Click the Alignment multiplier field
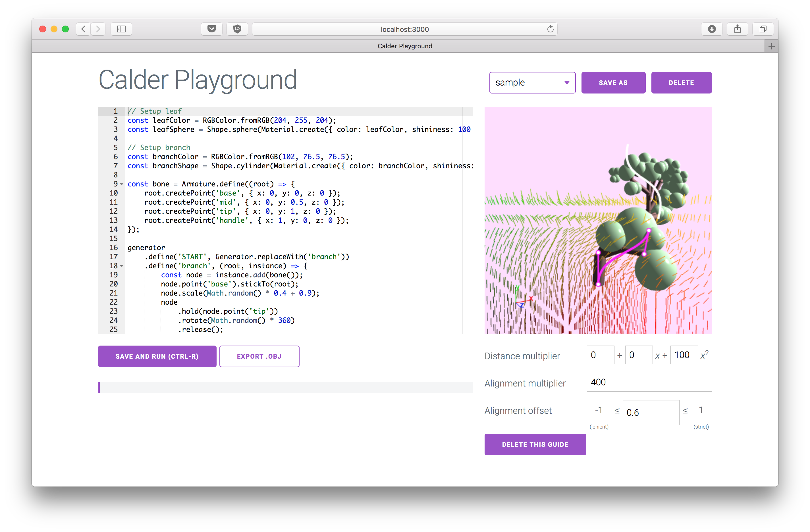This screenshot has height=532, width=810. pos(649,382)
